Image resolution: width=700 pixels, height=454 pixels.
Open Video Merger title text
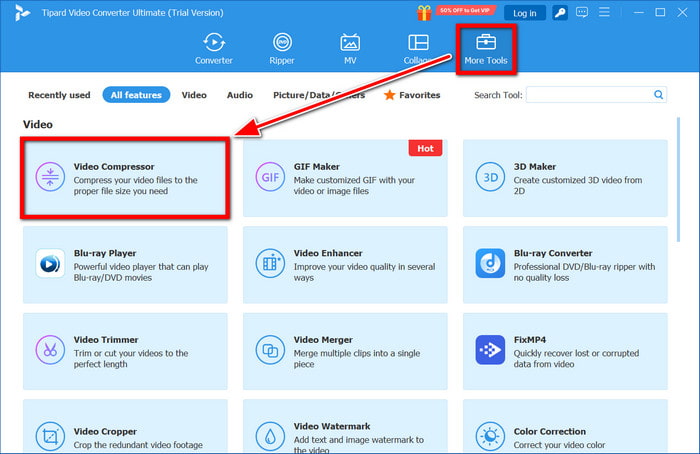[x=323, y=340]
